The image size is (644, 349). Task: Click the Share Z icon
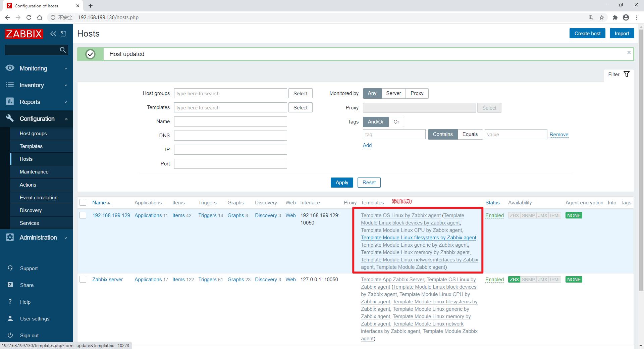pyautogui.click(x=10, y=285)
